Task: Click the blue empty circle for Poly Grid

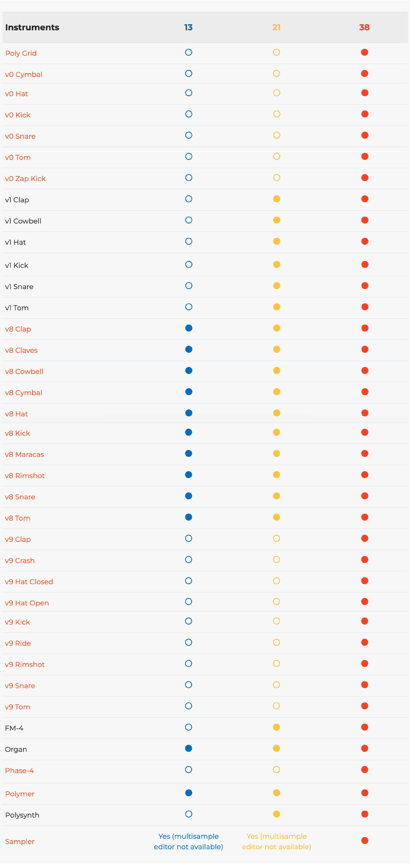Action: coord(189,52)
